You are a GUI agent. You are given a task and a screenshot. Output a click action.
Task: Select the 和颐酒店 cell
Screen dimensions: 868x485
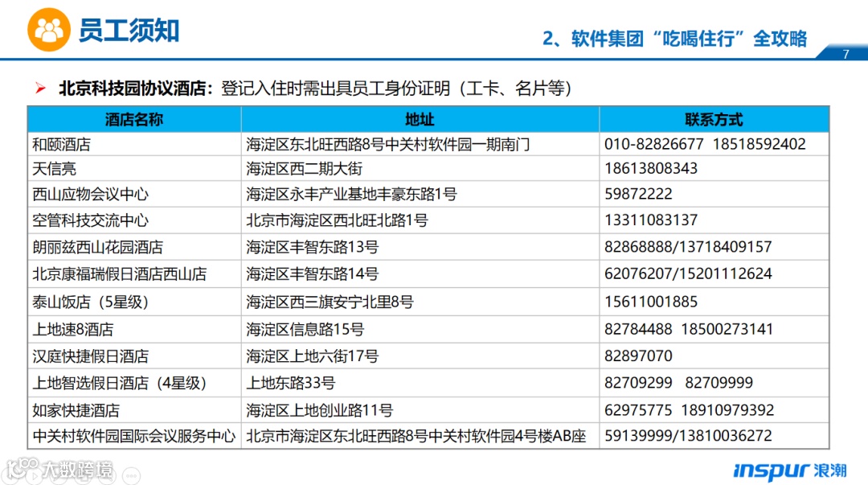[134, 144]
